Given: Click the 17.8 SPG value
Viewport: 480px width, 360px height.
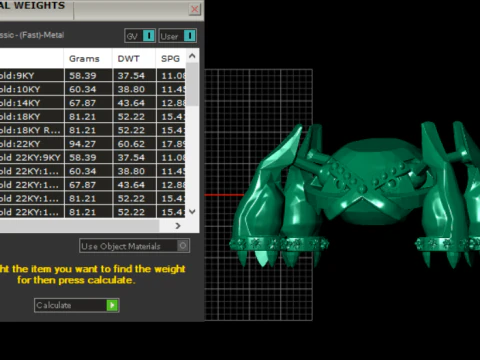Looking at the screenshot, I should [173, 144].
